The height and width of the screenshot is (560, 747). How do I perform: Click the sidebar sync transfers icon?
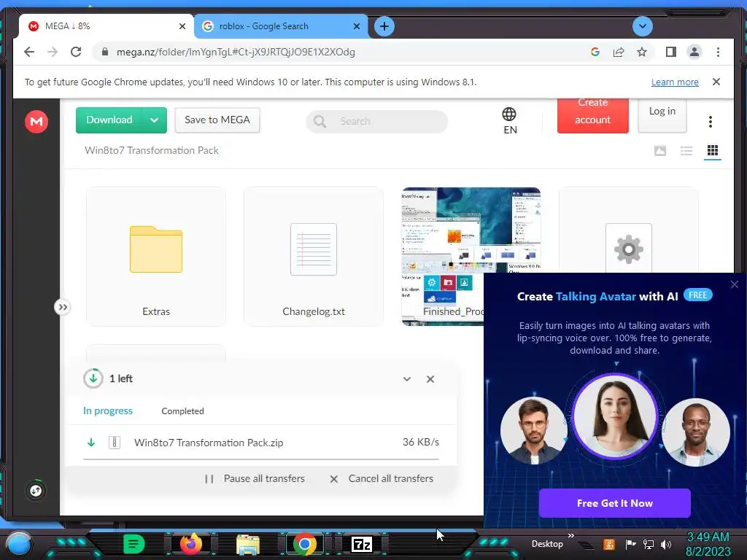coord(36,491)
